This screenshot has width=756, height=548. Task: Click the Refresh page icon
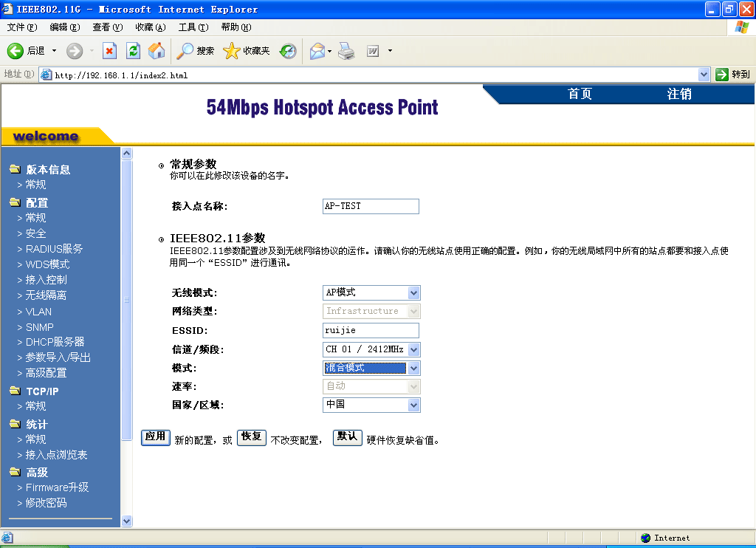[x=133, y=51]
